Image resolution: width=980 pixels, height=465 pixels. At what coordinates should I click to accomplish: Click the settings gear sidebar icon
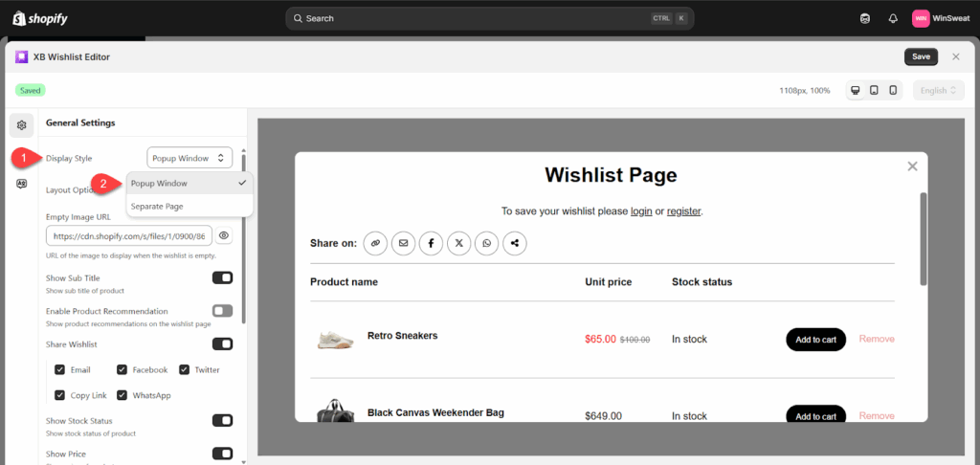click(22, 124)
